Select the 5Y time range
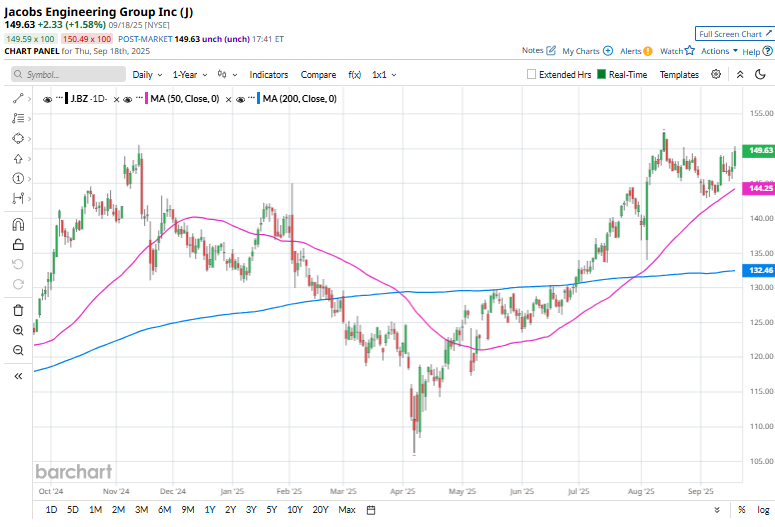 [x=272, y=510]
